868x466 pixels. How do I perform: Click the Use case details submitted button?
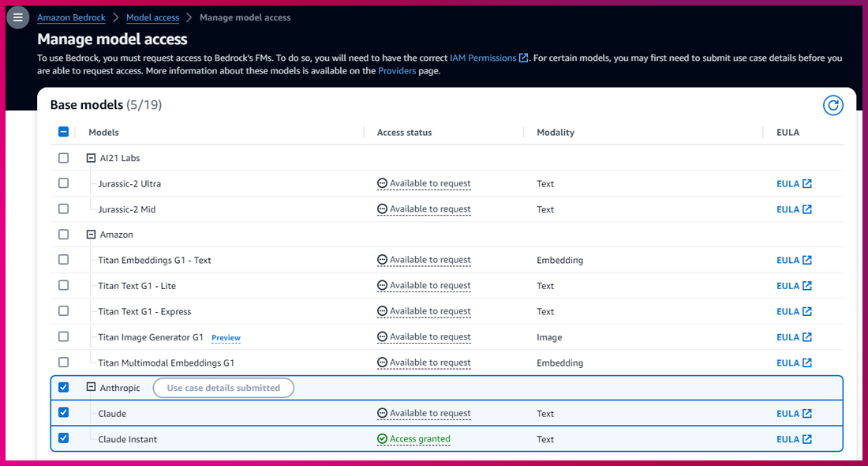[223, 388]
